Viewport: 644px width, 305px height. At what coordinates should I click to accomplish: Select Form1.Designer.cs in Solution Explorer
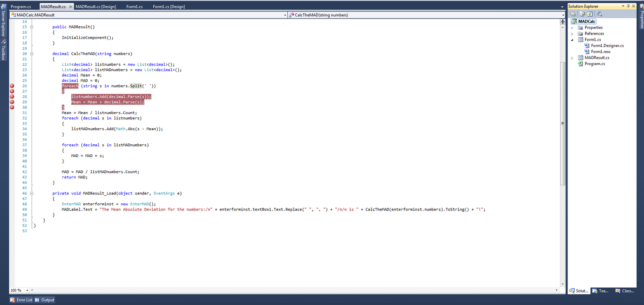tap(607, 46)
